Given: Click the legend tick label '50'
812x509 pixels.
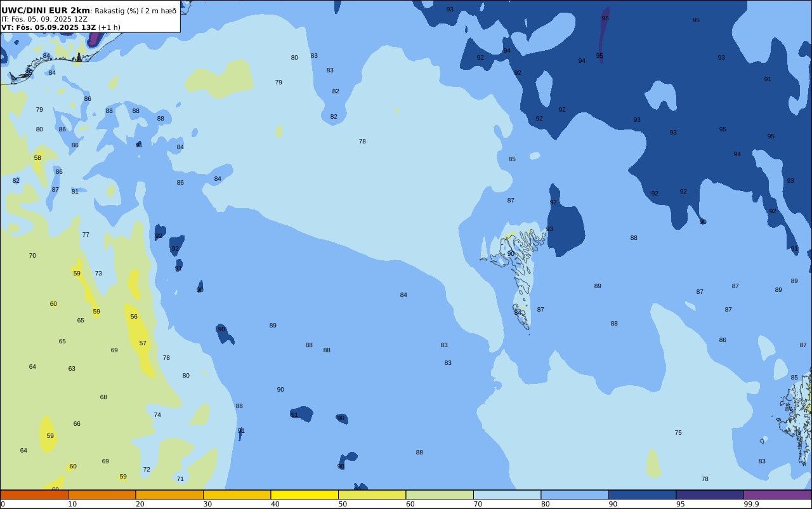Looking at the screenshot, I should tap(343, 504).
